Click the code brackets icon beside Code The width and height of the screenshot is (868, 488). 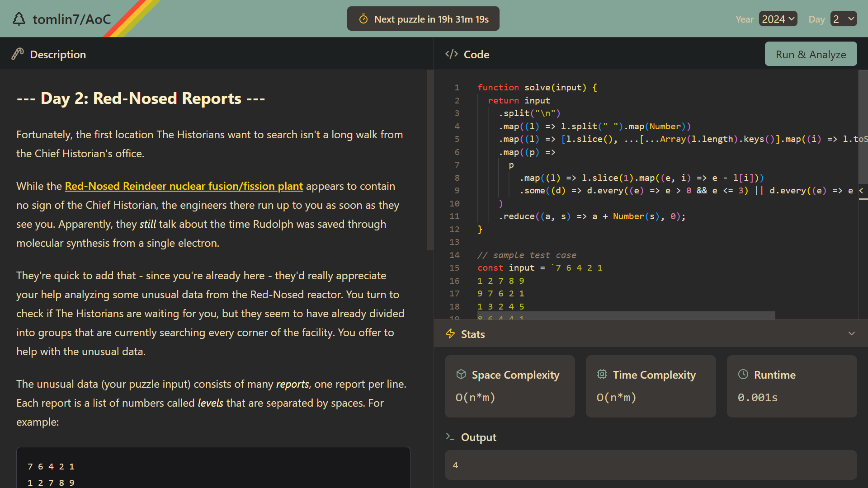(x=451, y=54)
